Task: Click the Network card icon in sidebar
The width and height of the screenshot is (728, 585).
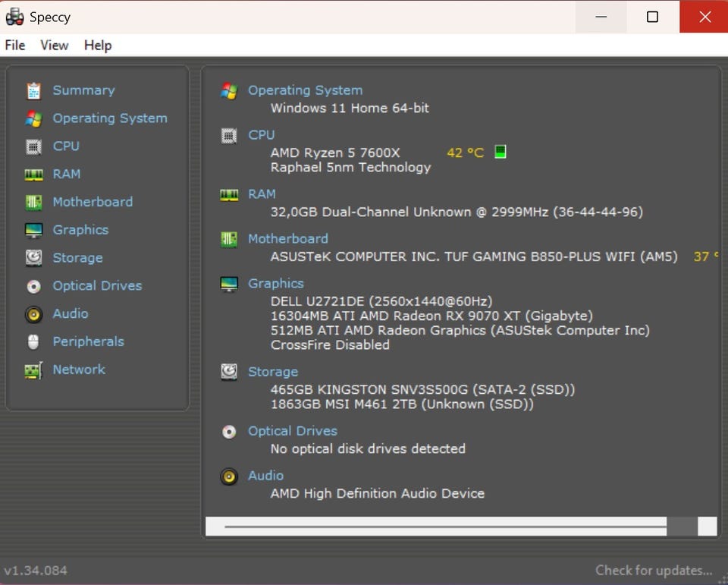Action: [33, 370]
